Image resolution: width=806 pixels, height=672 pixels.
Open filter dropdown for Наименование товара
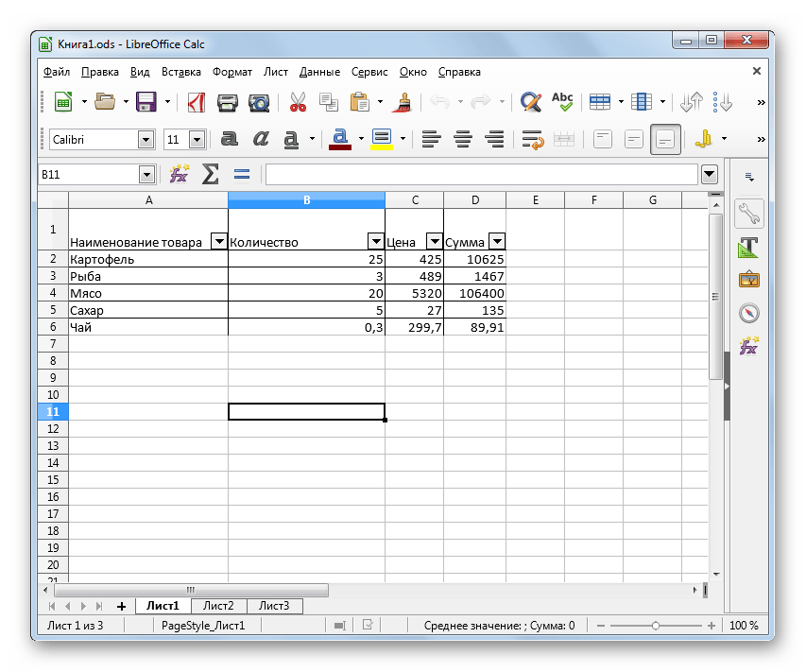pos(219,241)
